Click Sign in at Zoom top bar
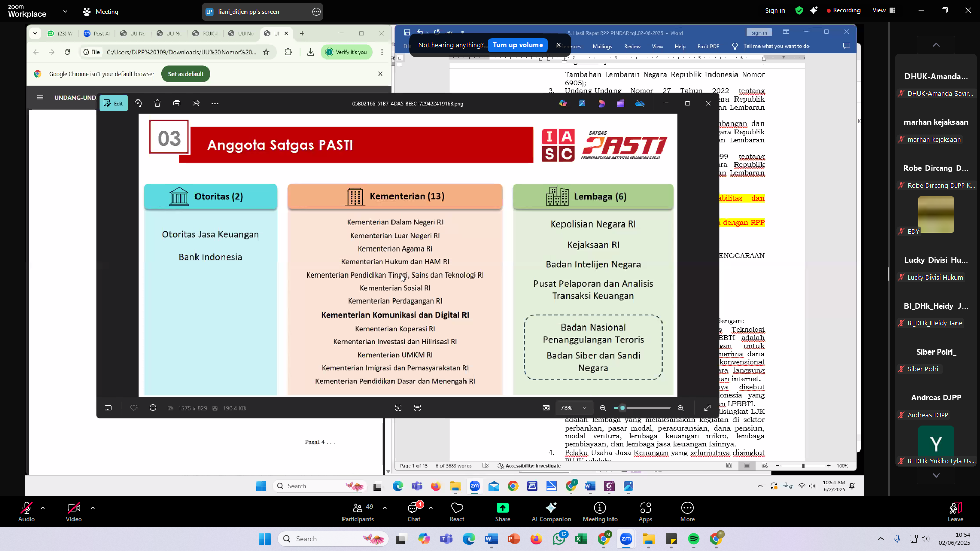This screenshot has width=980, height=551. coord(775,10)
